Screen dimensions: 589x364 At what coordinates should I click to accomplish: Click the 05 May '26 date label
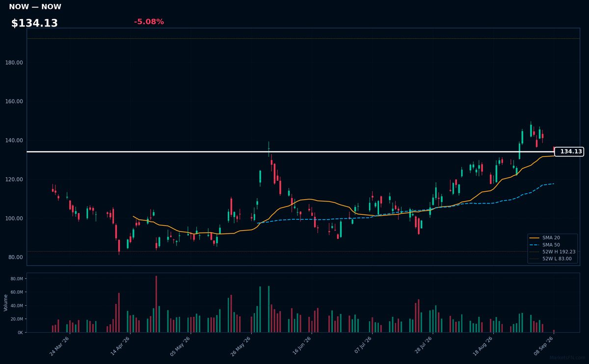[x=181, y=346]
